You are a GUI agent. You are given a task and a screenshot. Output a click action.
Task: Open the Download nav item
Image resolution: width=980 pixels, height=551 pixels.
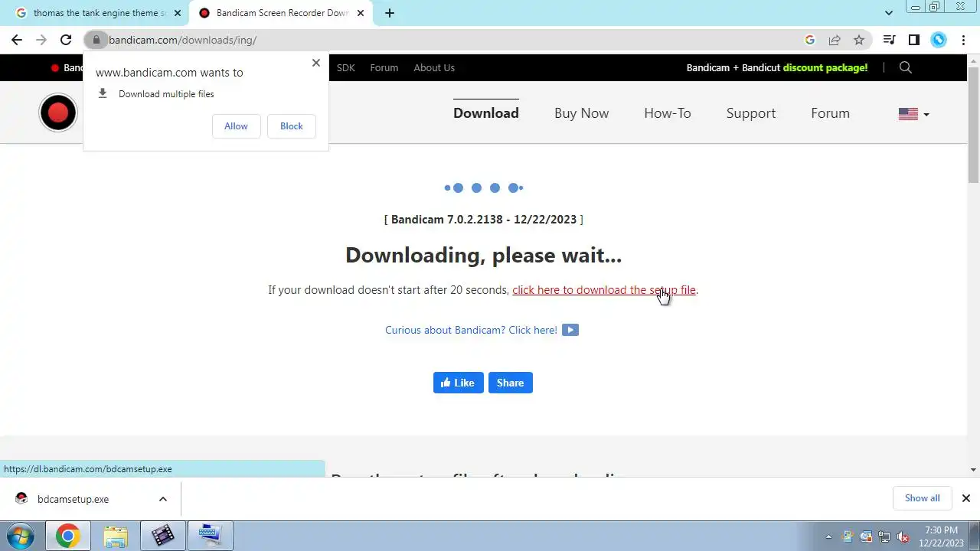486,113
